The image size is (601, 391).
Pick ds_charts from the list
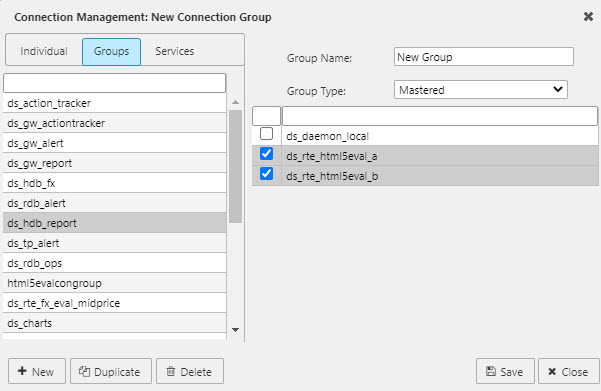[115, 323]
